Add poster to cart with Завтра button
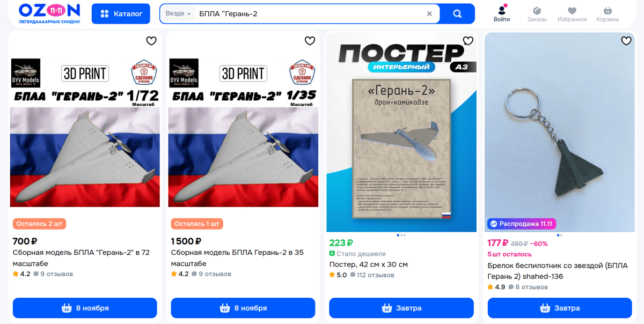Image resolution: width=644 pixels, height=324 pixels. click(401, 308)
